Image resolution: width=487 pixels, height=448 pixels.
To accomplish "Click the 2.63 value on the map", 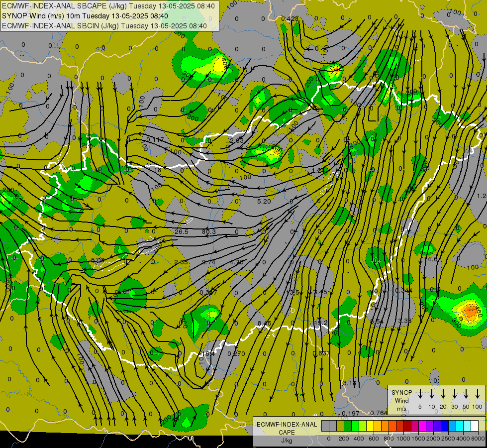I will (237, 140).
